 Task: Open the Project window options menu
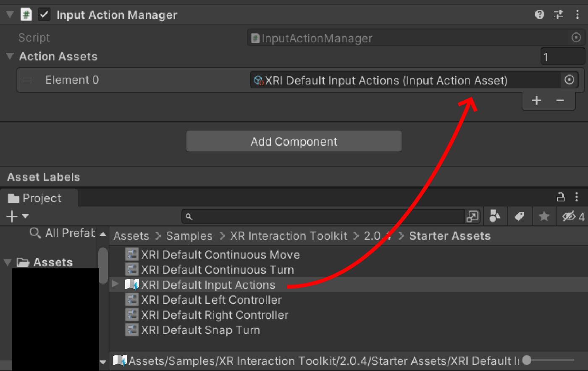click(x=577, y=197)
